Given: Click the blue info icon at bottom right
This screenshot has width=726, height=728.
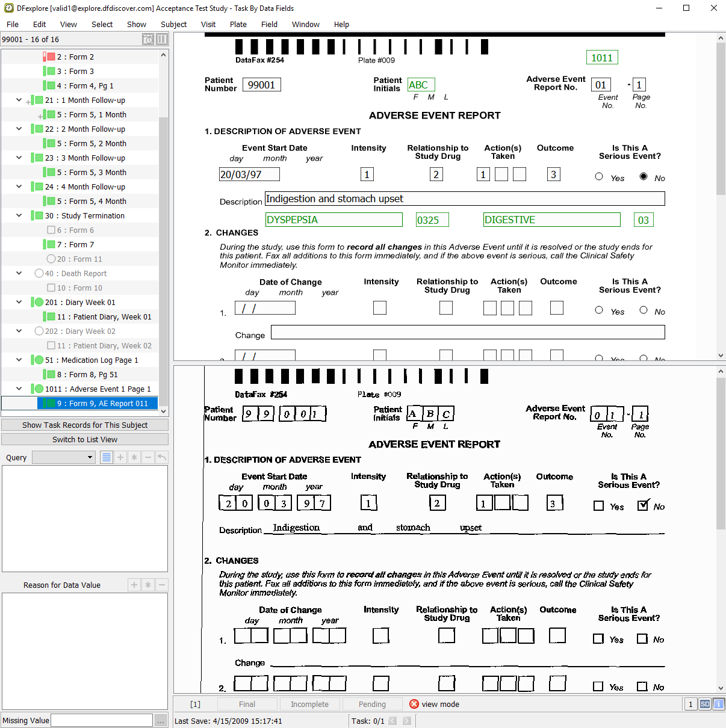Looking at the screenshot, I should coord(718,704).
